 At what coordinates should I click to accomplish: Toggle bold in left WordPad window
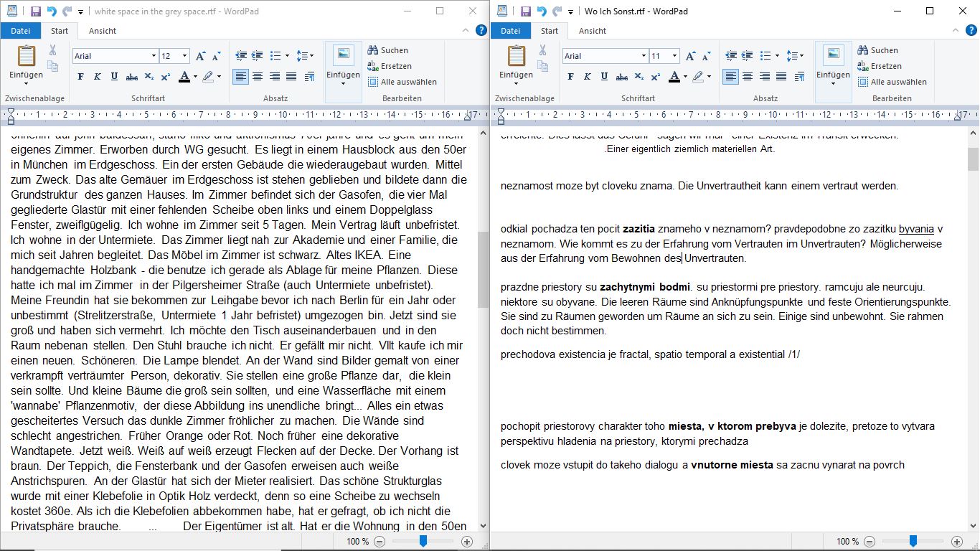(80, 77)
